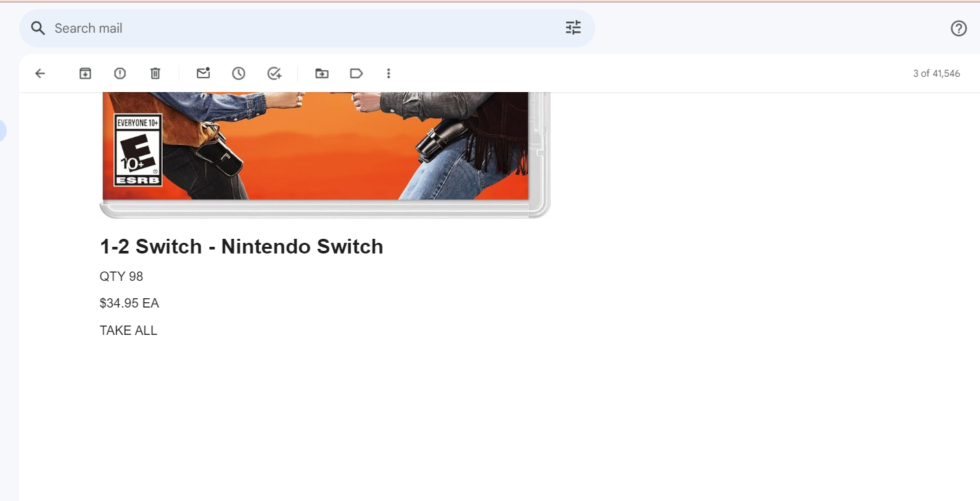Mark the message as unread
The height and width of the screenshot is (501, 980).
click(x=203, y=73)
